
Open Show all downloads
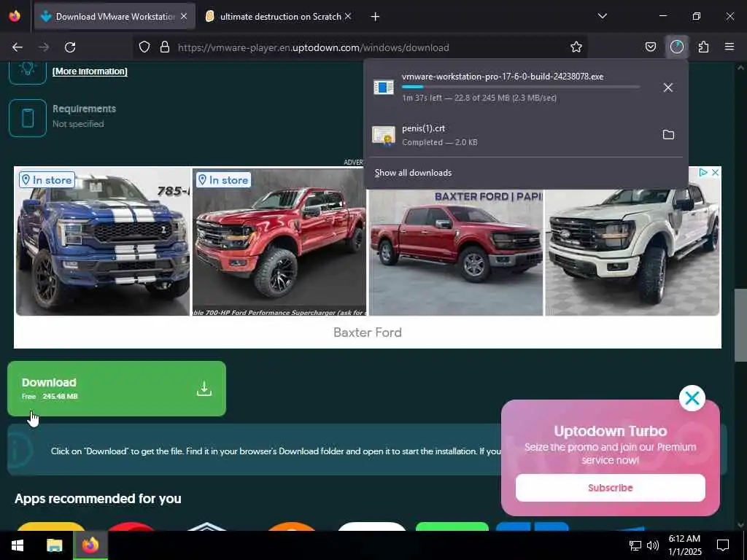413,173
